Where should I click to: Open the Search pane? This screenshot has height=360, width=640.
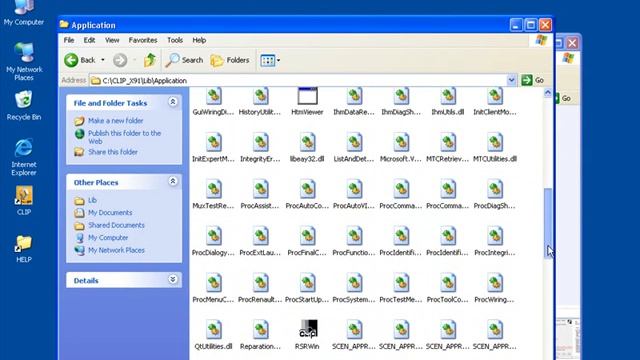tap(184, 60)
